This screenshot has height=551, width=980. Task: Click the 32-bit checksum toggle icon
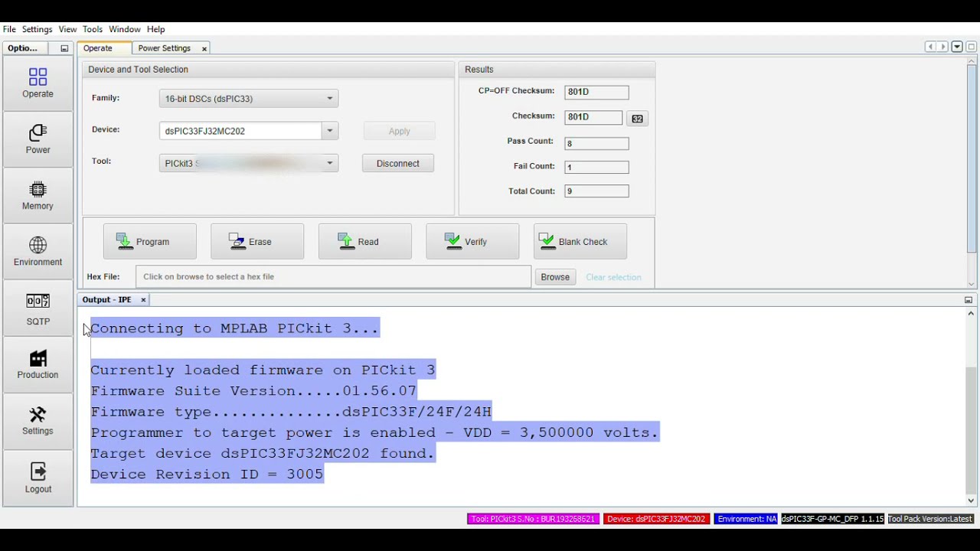tap(637, 119)
